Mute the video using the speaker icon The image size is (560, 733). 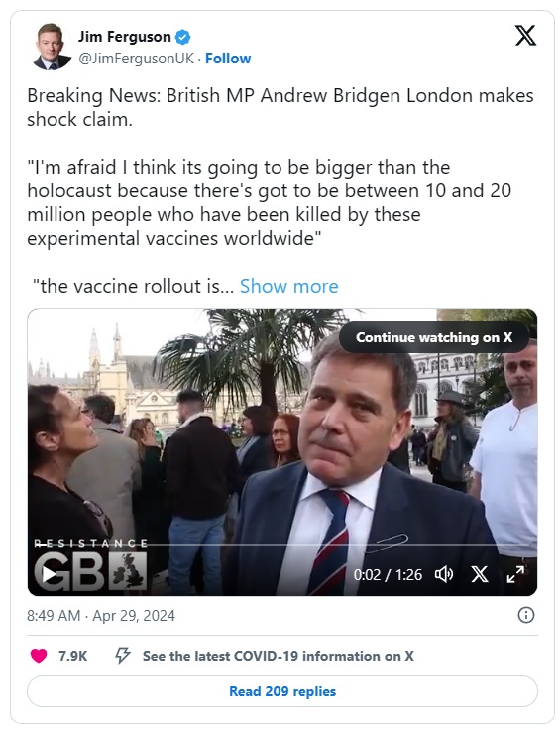tap(444, 574)
